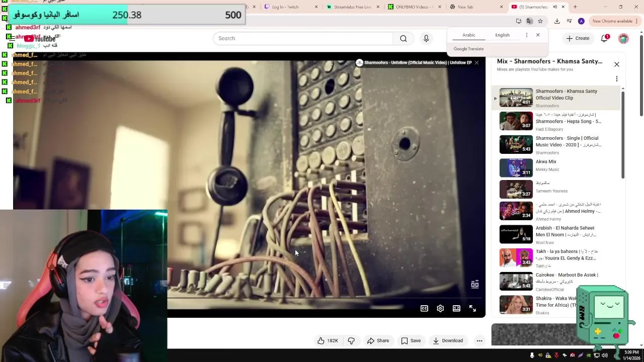Open the network tray icon
The image size is (644, 362).
pos(597,355)
